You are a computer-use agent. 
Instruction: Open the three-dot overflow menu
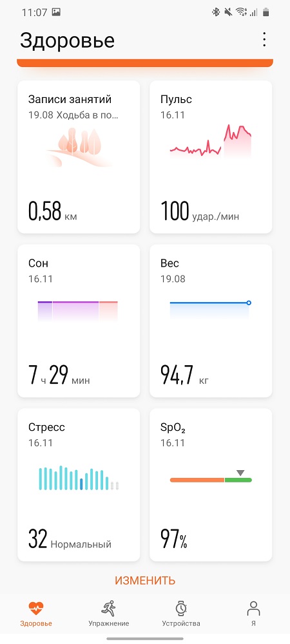pos(264,39)
